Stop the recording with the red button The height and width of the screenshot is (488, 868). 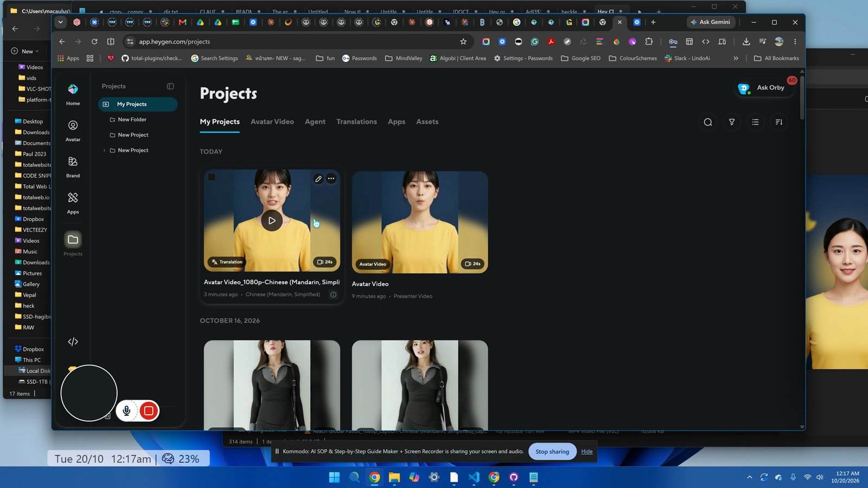(149, 411)
